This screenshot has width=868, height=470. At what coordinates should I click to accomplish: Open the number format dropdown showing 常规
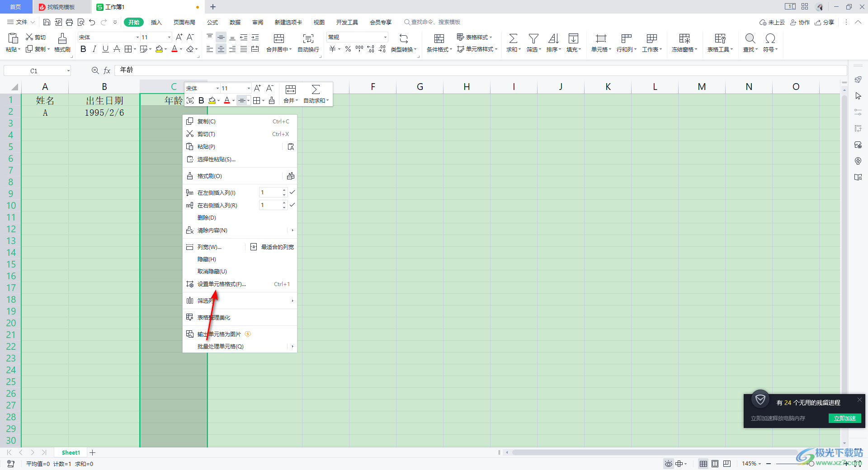tap(385, 37)
